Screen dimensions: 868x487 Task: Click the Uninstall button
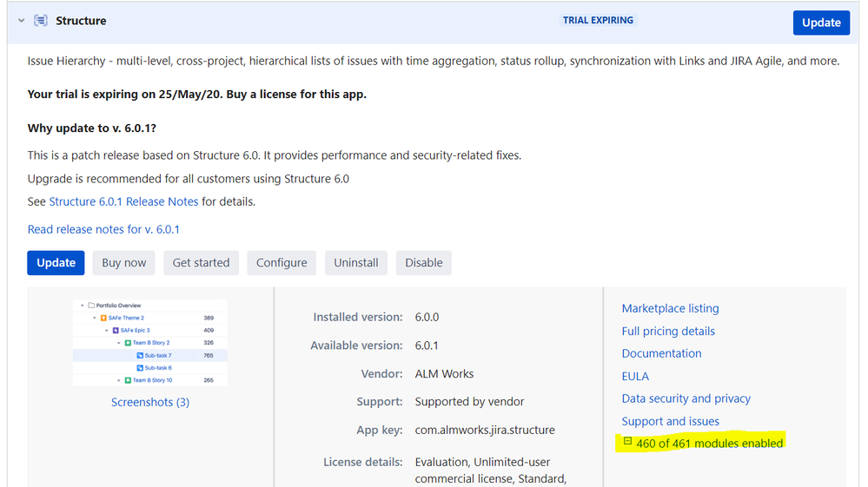coord(356,262)
